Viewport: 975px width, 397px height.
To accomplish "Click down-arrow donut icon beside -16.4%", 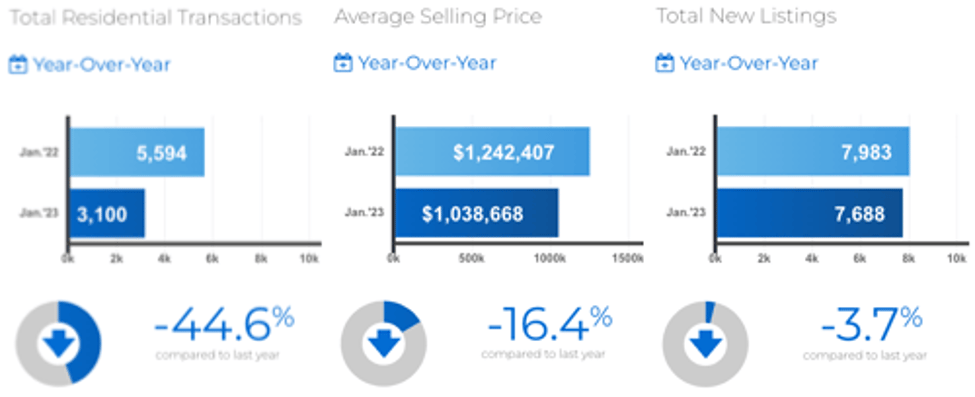I will [x=384, y=343].
